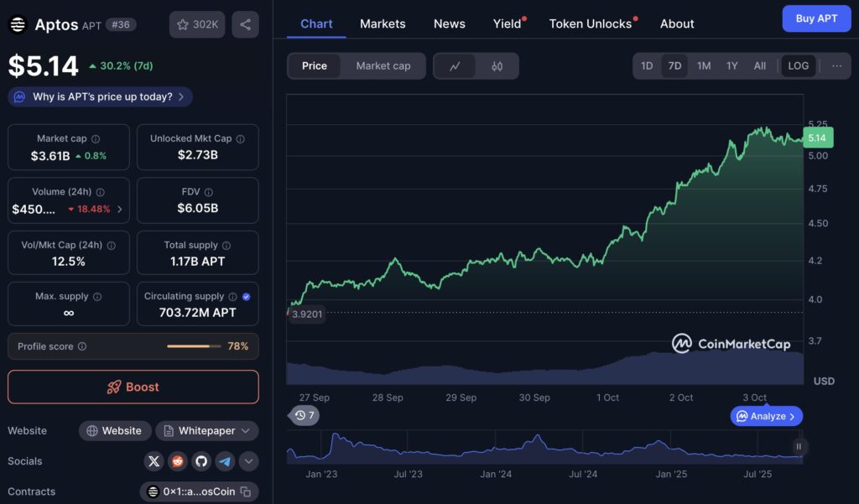Image resolution: width=859 pixels, height=504 pixels.
Task: Open Profile score info icon
Action: tap(82, 346)
